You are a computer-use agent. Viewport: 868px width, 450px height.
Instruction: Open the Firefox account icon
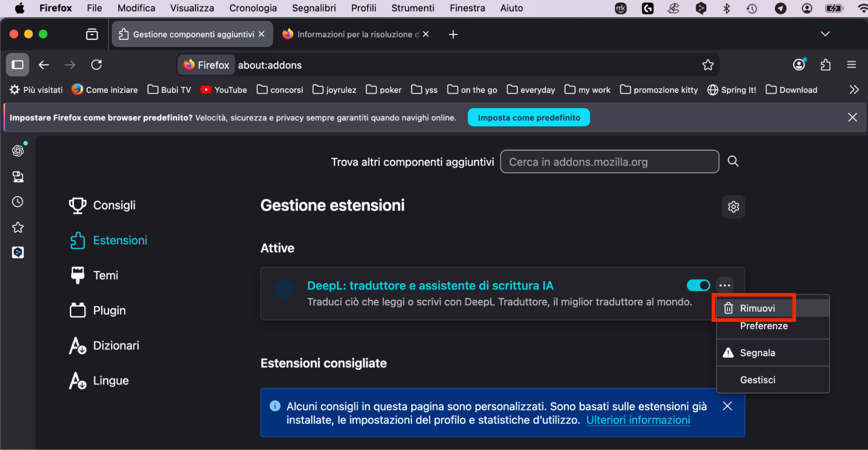coord(799,65)
